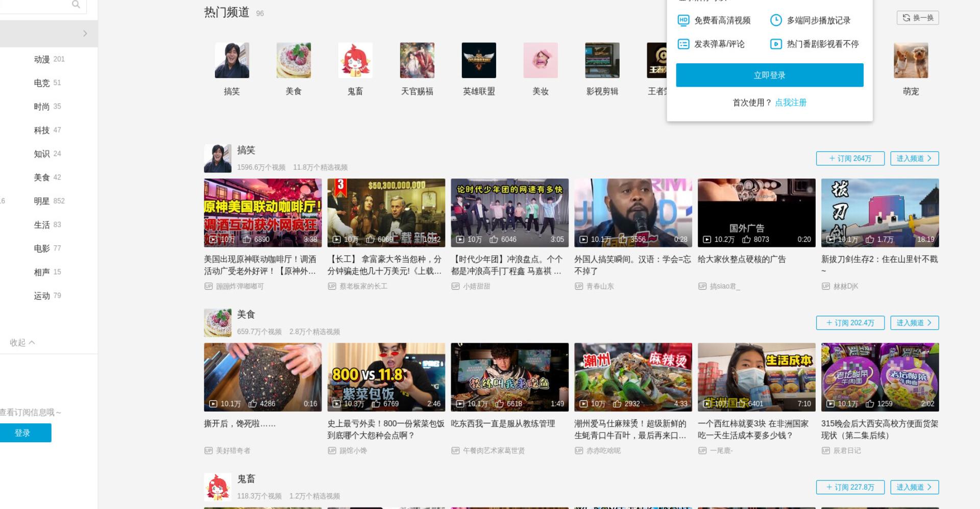Subscribe to 美食 channel via 订阅 202.4万
This screenshot has width=980, height=509.
850,323
